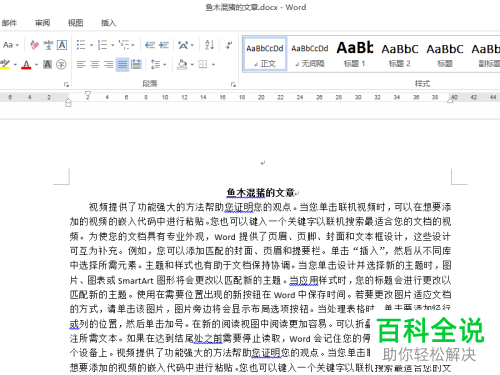Click the first line indent ruler marker
500x375 pixels.
88,95
